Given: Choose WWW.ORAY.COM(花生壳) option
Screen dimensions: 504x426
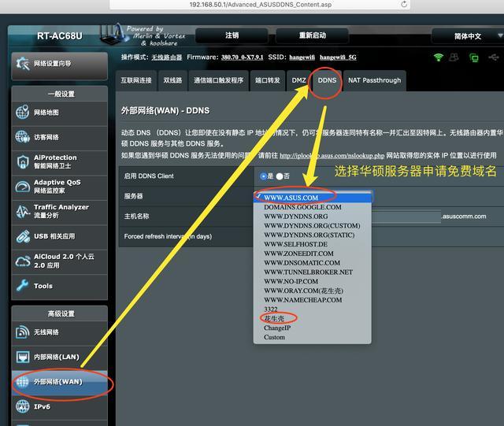Looking at the screenshot, I should pyautogui.click(x=313, y=291).
